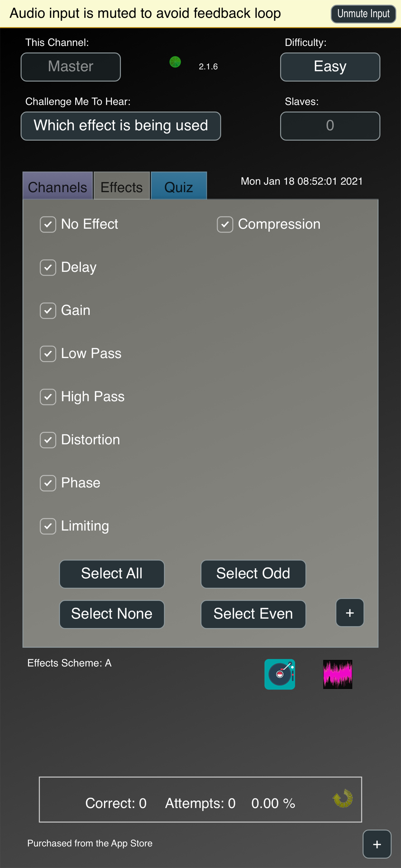This screenshot has height=868, width=401.
Task: Toggle the Compression checkbox
Action: tap(225, 224)
